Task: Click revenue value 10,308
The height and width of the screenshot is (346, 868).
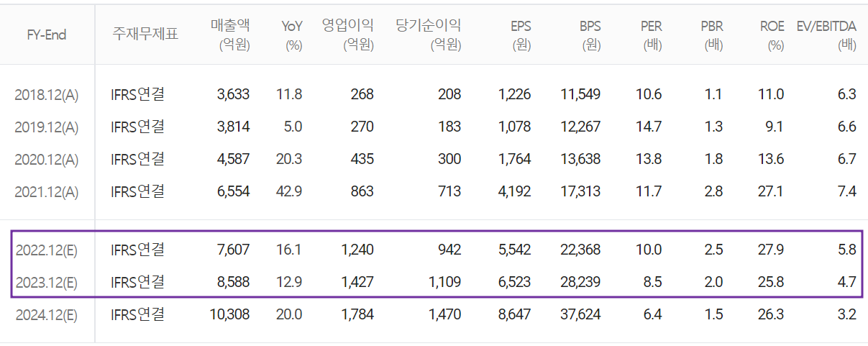Action: 229,315
